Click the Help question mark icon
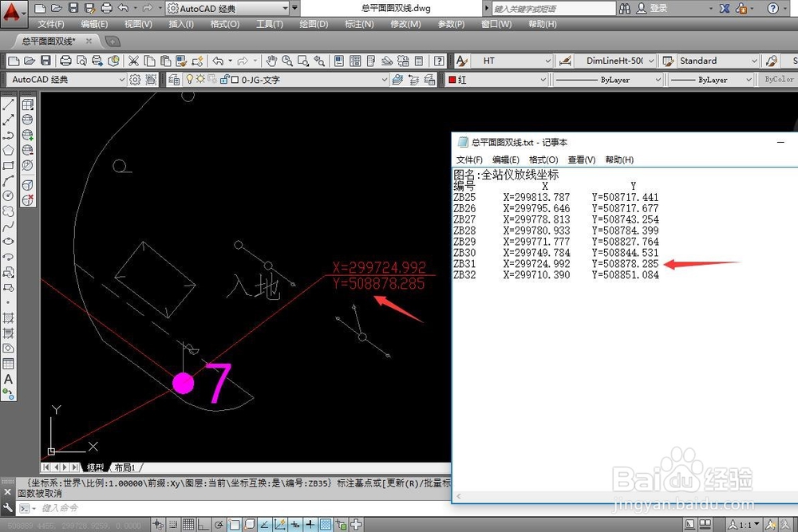 click(x=439, y=61)
